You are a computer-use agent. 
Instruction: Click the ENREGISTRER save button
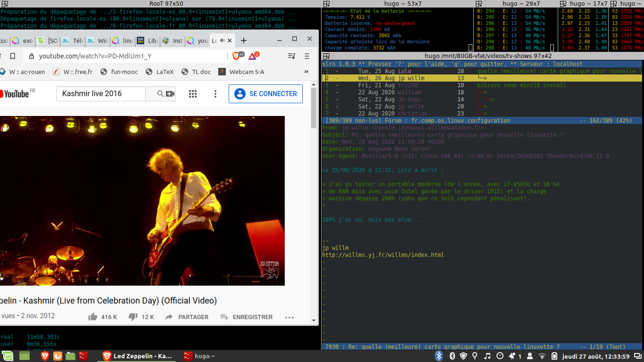click(x=246, y=317)
